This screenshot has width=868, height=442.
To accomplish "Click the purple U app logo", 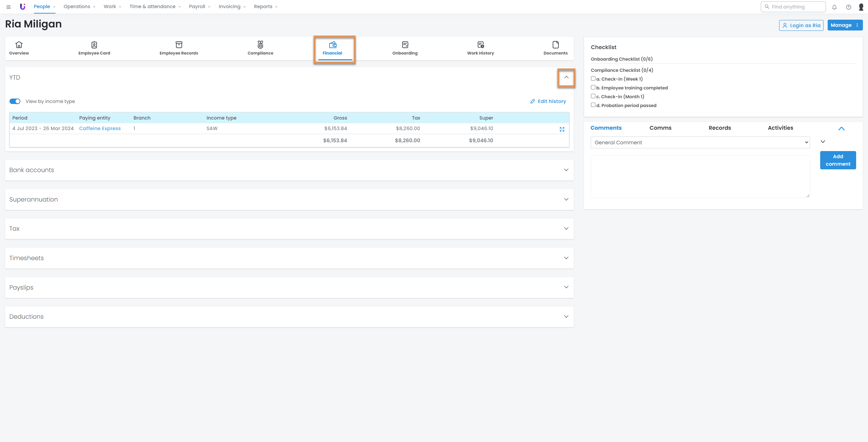I will click(x=23, y=7).
